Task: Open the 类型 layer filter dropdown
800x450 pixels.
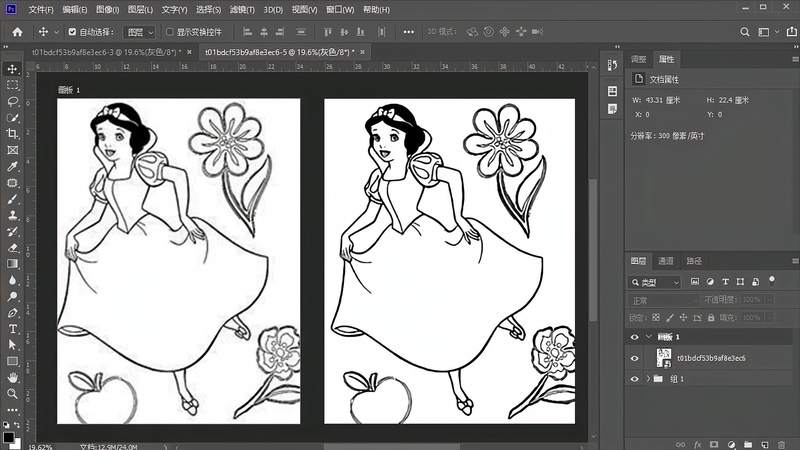Action: pos(656,282)
